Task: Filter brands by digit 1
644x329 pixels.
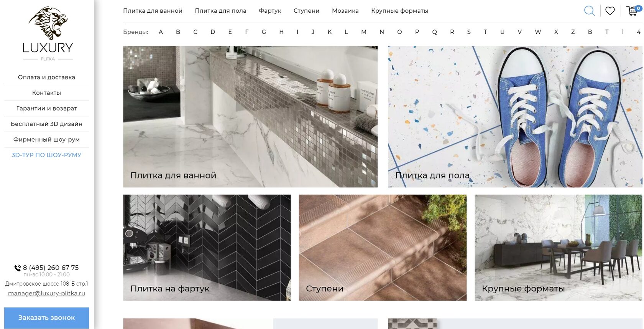Action: pos(623,32)
